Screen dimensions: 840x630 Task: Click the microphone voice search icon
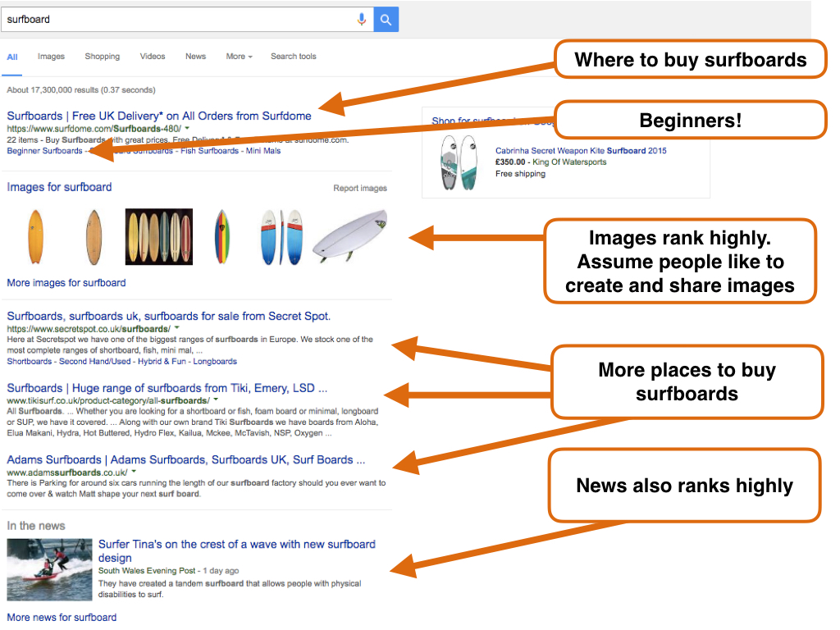(x=362, y=20)
